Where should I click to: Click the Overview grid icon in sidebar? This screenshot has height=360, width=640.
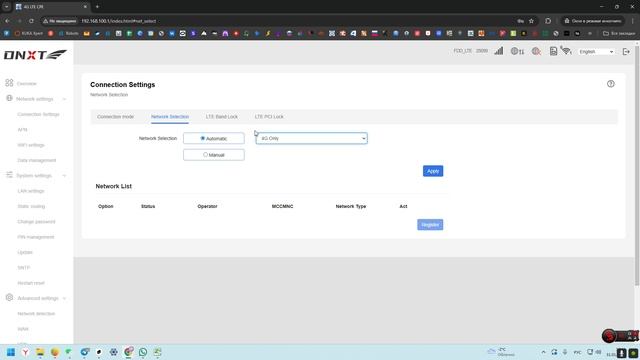coord(9,83)
